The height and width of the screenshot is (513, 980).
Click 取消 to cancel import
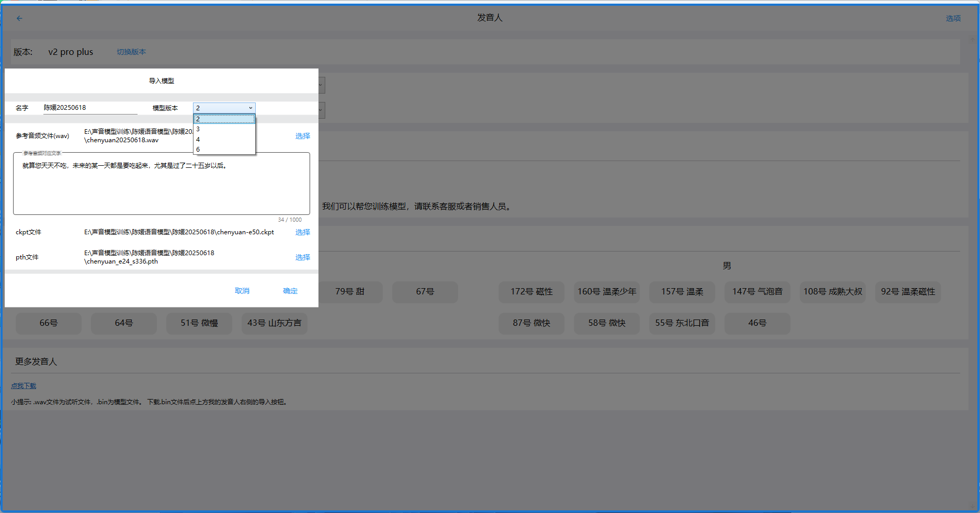[x=242, y=291]
